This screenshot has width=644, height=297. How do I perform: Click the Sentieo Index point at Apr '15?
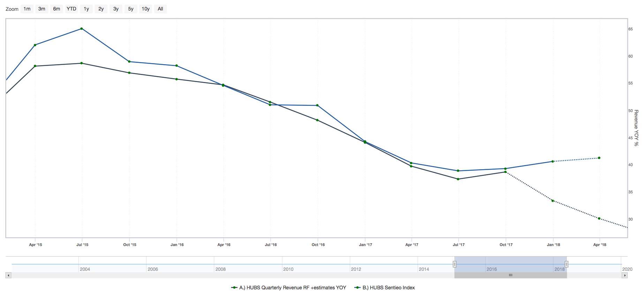pyautogui.click(x=35, y=45)
